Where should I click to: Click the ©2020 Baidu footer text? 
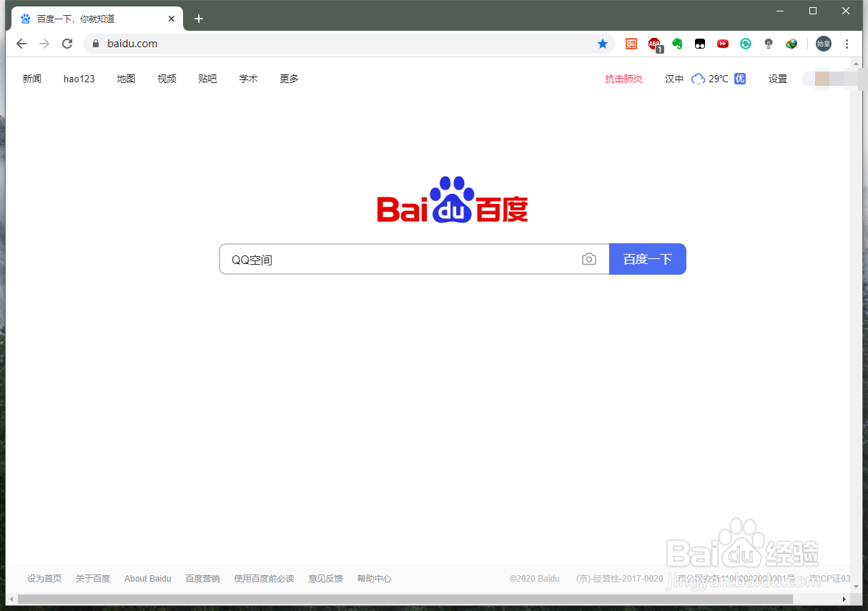tap(535, 578)
